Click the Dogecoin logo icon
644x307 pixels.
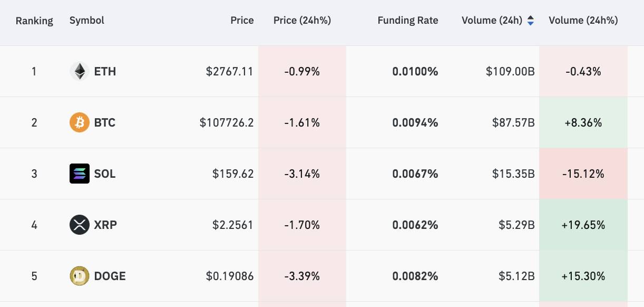point(80,276)
